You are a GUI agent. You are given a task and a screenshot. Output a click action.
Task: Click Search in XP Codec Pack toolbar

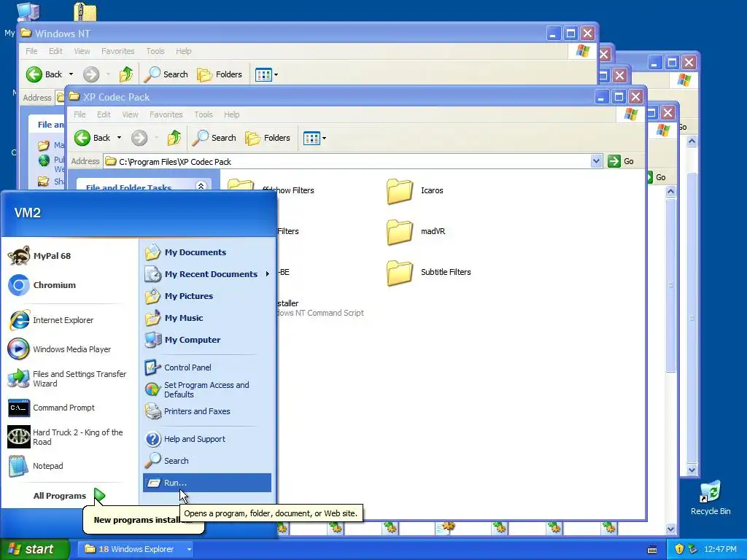click(x=214, y=138)
